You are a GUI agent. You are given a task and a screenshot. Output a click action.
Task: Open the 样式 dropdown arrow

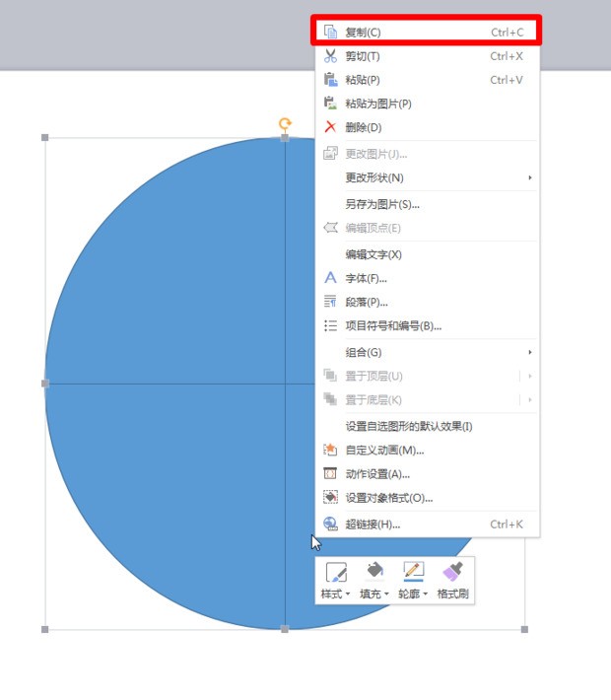[x=348, y=594]
